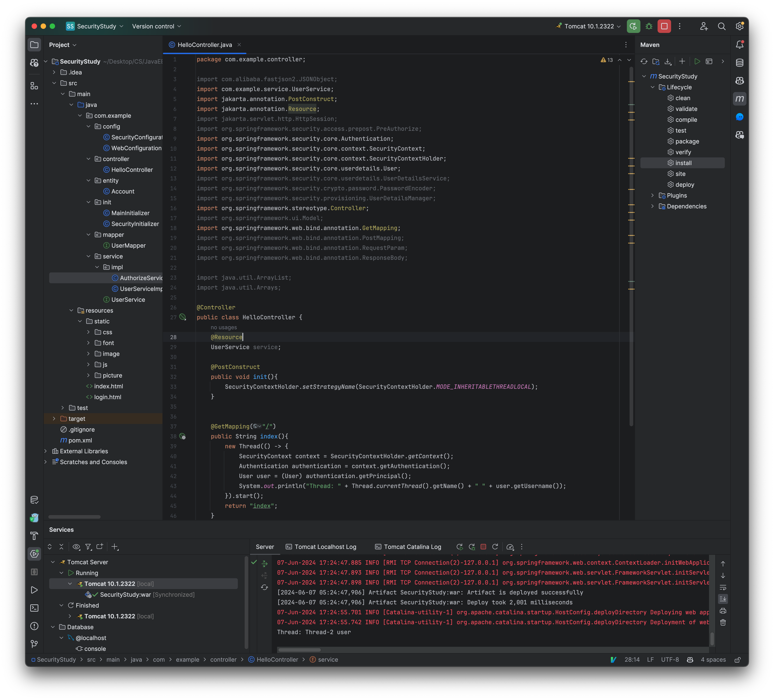The height and width of the screenshot is (700, 774).
Task: Toggle soft-wrap in the console output
Action: click(723, 587)
